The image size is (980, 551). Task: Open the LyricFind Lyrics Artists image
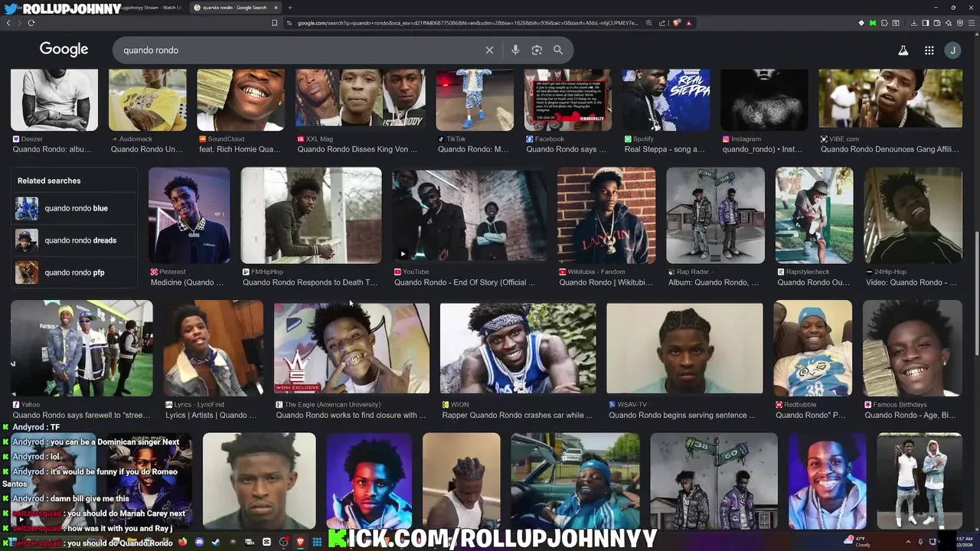[214, 347]
